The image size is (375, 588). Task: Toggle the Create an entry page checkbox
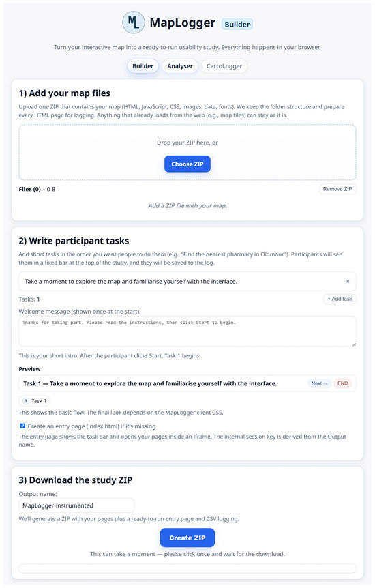point(22,426)
